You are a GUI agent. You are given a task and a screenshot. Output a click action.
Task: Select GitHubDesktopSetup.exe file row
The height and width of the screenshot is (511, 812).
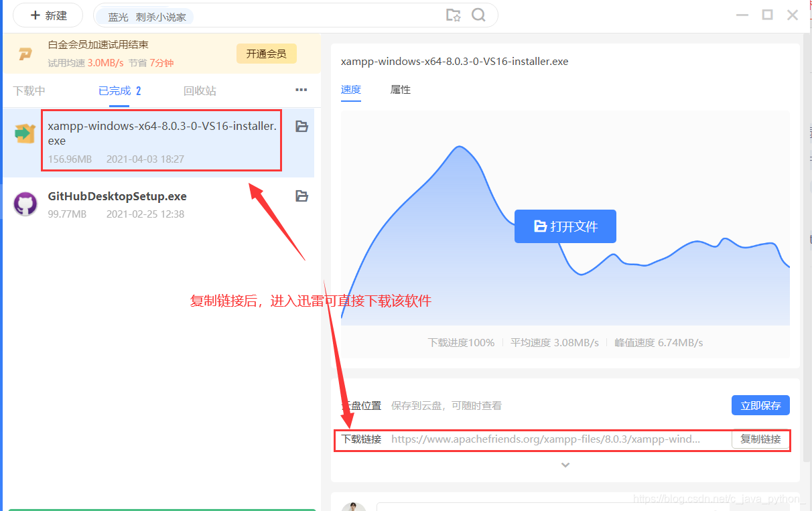(x=158, y=204)
